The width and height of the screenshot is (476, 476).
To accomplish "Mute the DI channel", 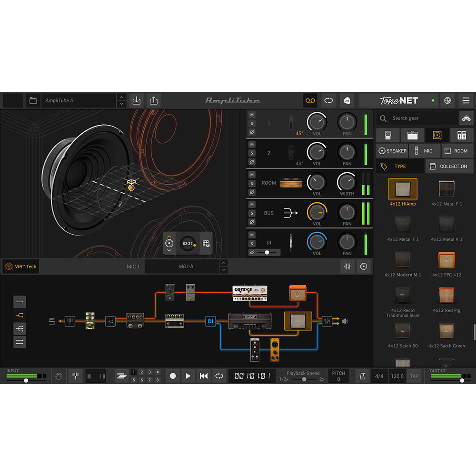I will coord(252,235).
